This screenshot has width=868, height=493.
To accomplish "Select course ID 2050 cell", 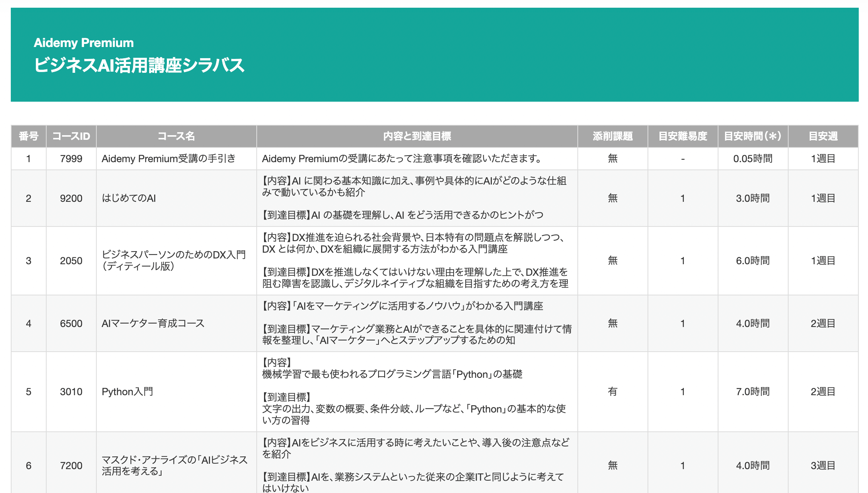I will tap(71, 261).
